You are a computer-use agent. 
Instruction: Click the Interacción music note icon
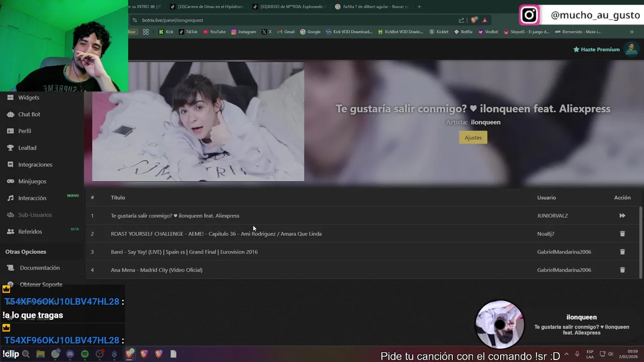[10, 198]
